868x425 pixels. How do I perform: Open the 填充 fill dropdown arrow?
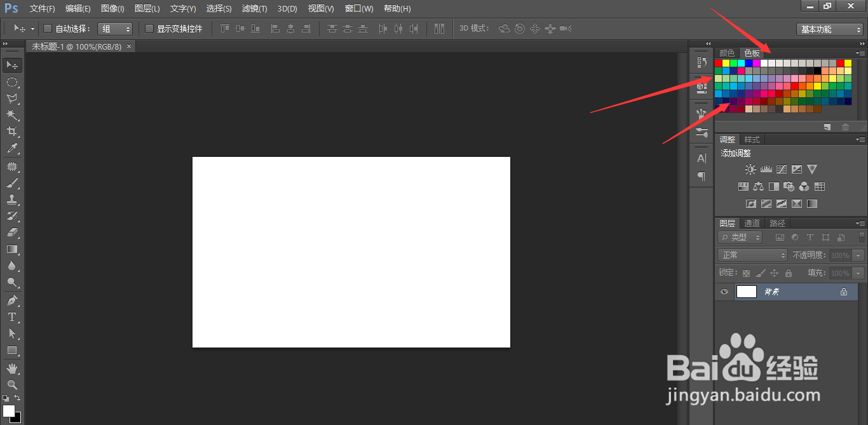[858, 273]
